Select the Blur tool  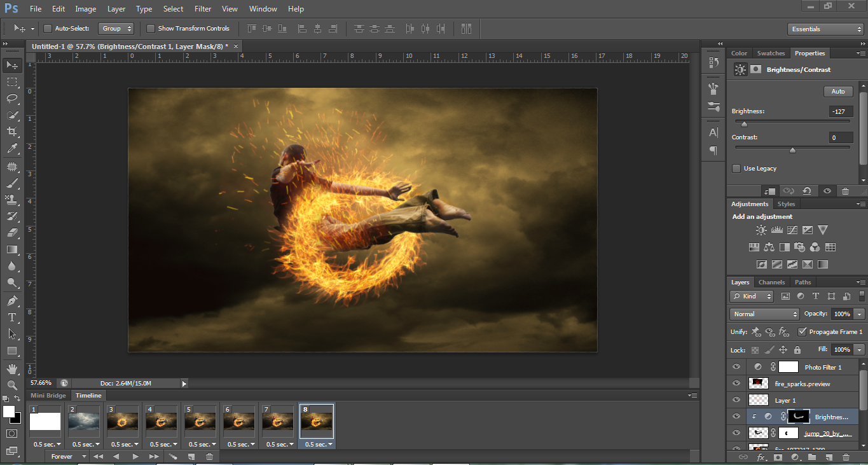coord(12,266)
